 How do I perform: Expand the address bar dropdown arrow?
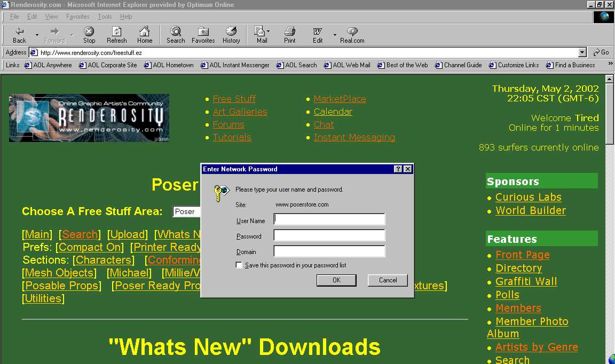click(582, 52)
